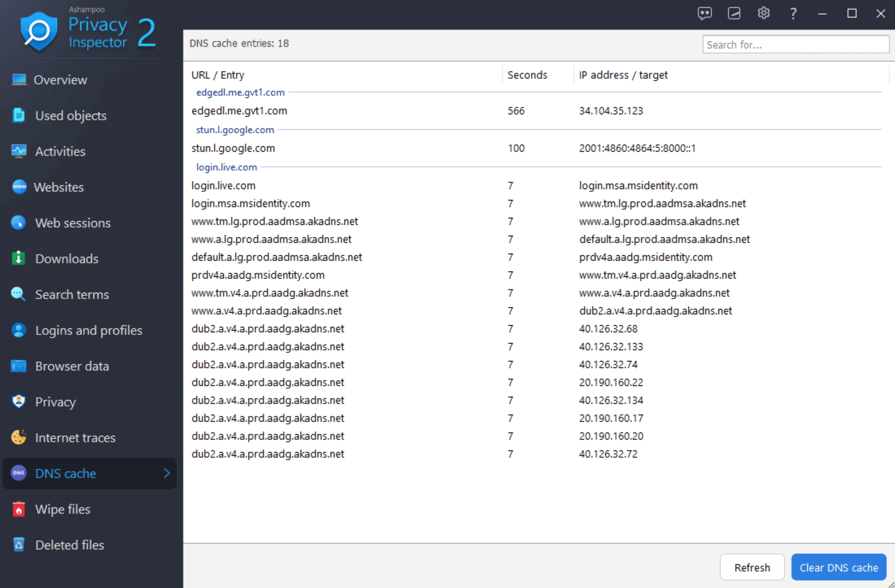Screen dimensions: 895x588
Task: Open the Downloads icon in the sidebar
Action: coord(18,259)
